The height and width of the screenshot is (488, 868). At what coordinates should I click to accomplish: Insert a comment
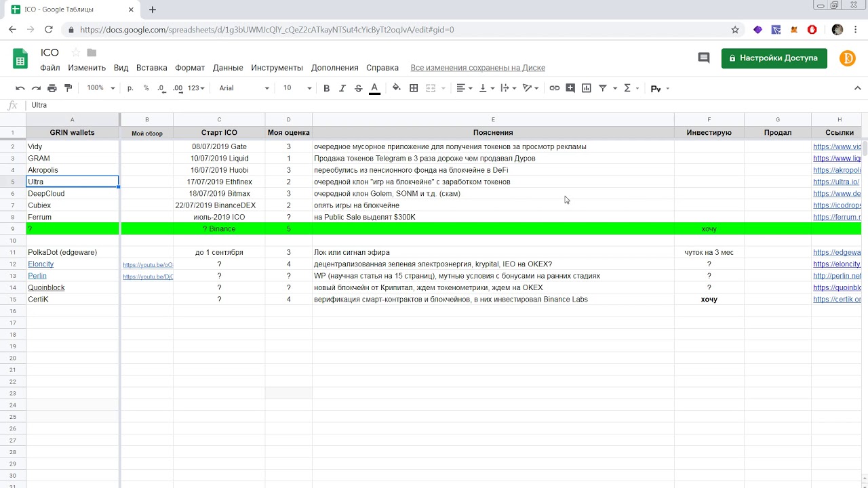[x=570, y=88]
